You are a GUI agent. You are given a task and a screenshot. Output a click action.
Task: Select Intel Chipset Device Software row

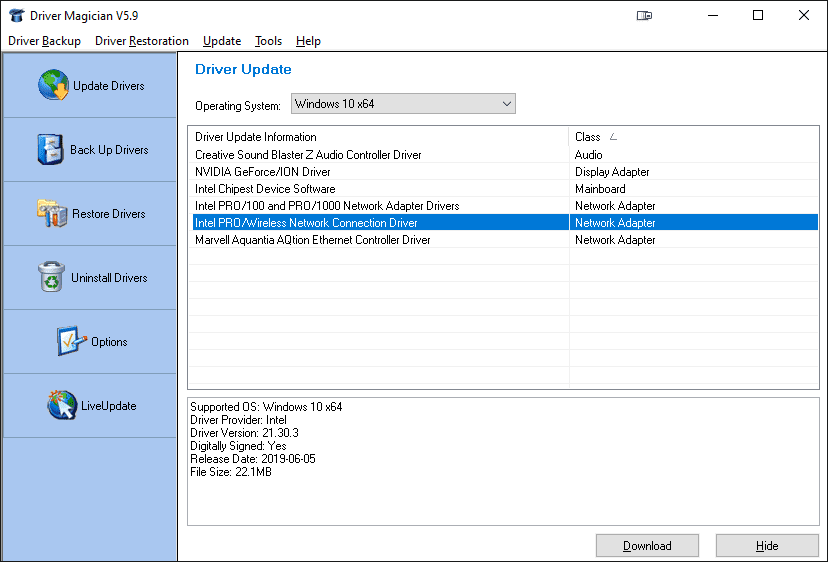point(265,189)
